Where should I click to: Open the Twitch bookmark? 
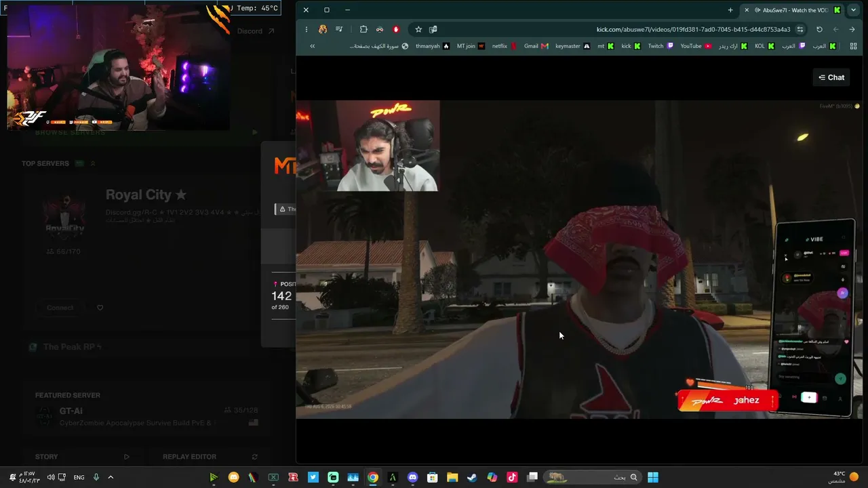pyautogui.click(x=660, y=46)
